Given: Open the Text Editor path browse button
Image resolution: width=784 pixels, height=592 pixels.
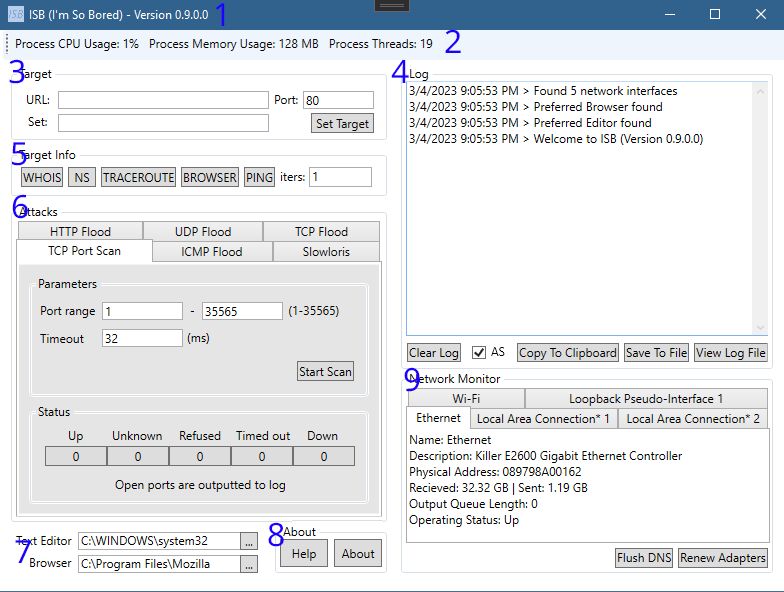Looking at the screenshot, I should [x=249, y=541].
